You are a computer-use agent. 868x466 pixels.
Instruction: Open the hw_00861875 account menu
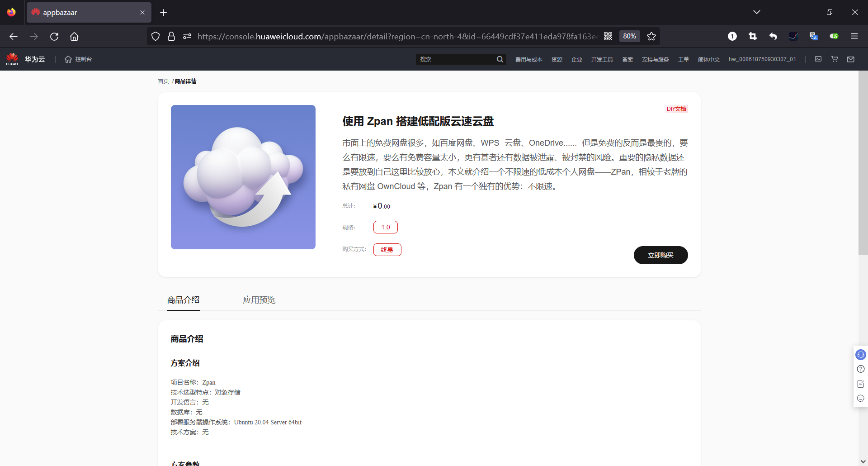coord(762,59)
